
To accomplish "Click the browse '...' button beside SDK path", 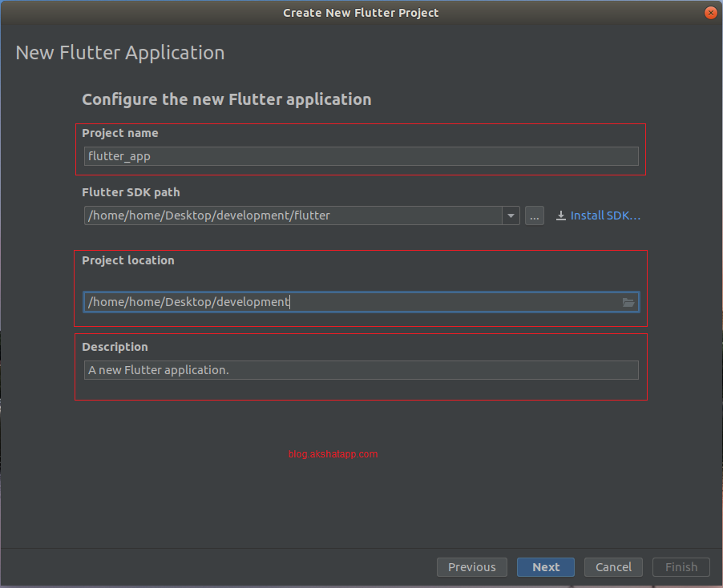I will 534,215.
